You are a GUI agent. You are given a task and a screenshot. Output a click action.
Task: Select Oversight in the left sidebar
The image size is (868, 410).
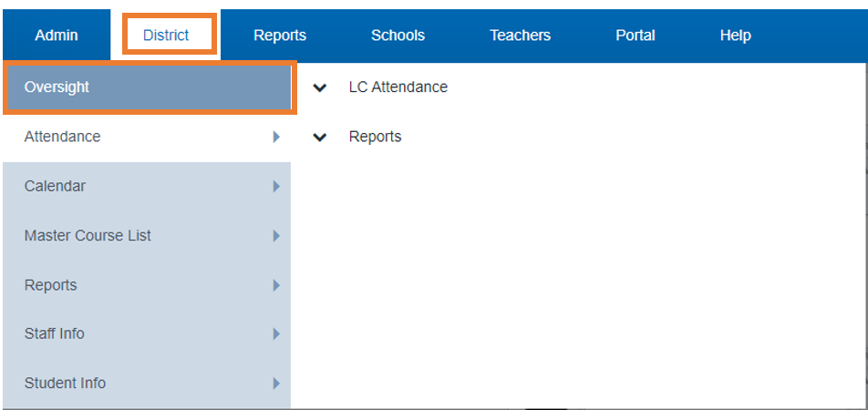[x=57, y=87]
